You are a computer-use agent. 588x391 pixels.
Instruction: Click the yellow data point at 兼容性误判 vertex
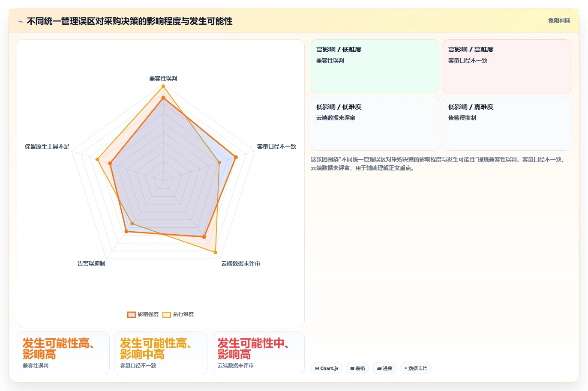pyautogui.click(x=163, y=86)
